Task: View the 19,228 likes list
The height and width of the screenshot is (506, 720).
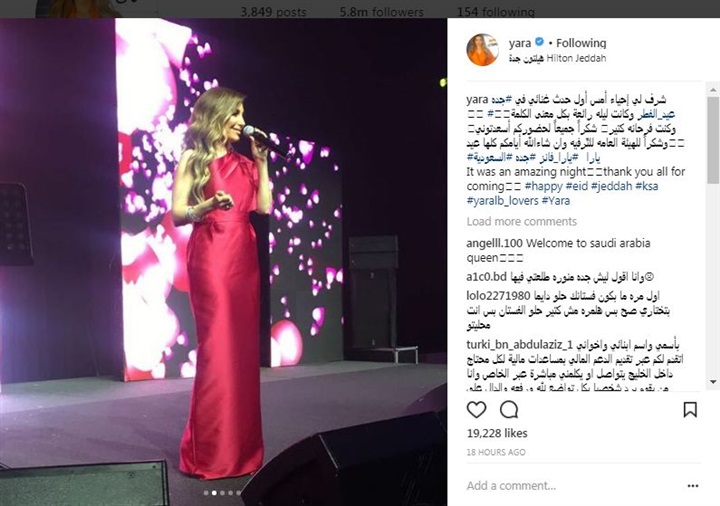Action: click(497, 433)
